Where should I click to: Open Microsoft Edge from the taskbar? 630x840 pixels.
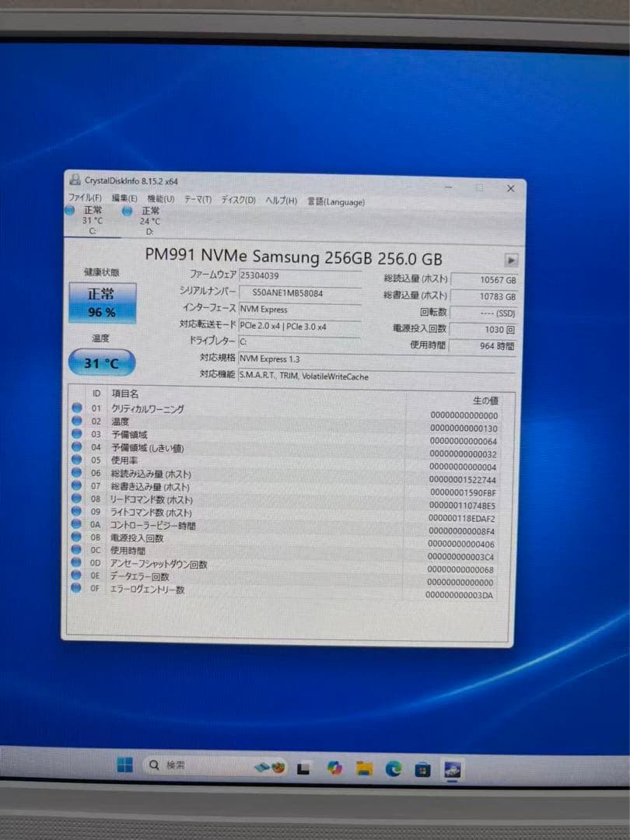pyautogui.click(x=393, y=769)
